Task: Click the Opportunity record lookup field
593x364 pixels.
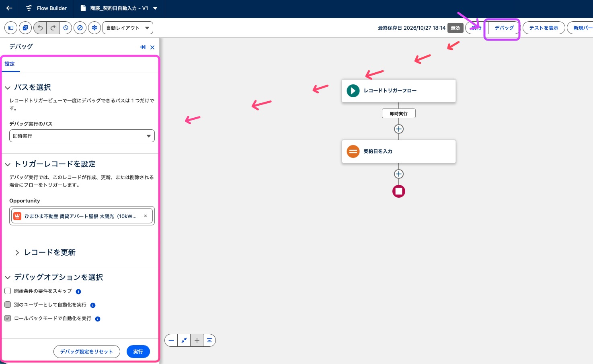Action: [82, 216]
